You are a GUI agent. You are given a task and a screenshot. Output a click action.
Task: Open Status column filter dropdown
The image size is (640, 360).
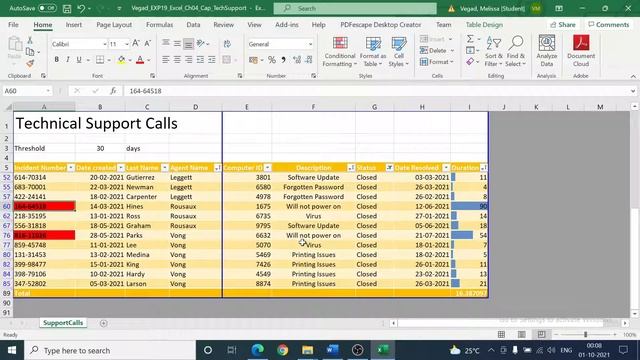click(x=389, y=168)
